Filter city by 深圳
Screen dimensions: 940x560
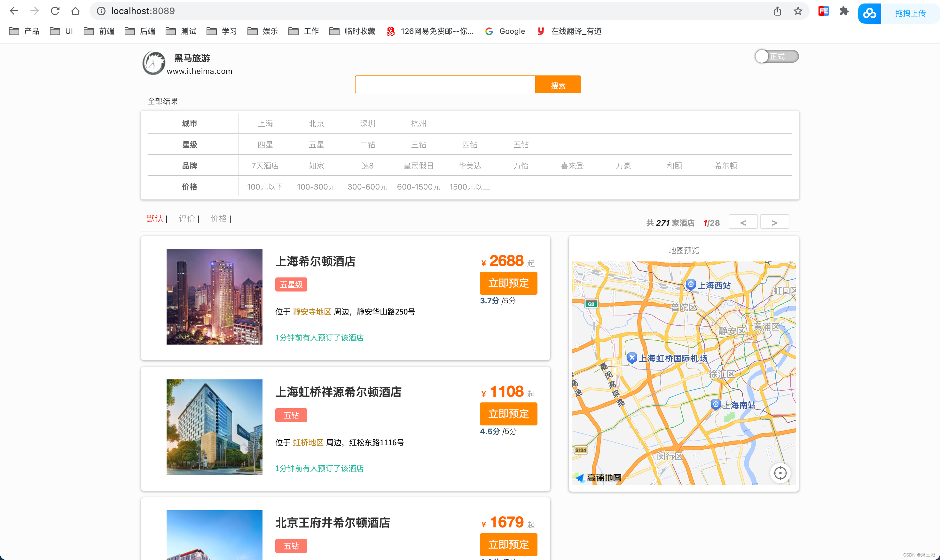(x=368, y=123)
